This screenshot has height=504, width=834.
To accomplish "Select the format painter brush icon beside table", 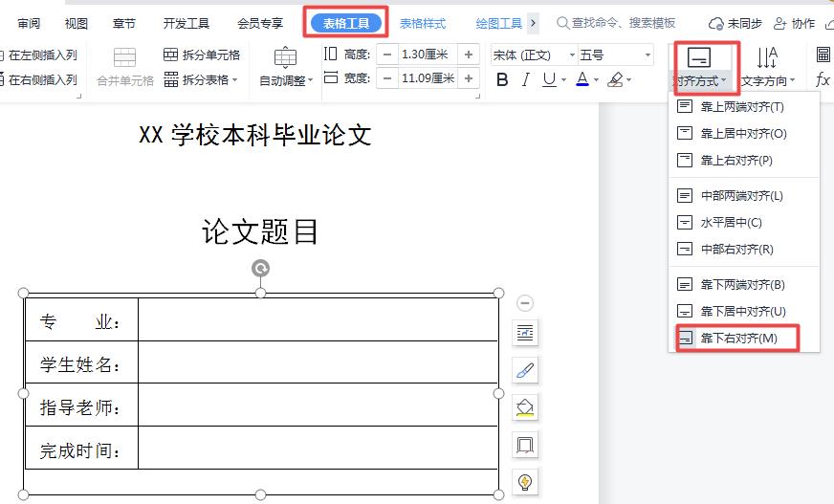I will [x=525, y=370].
